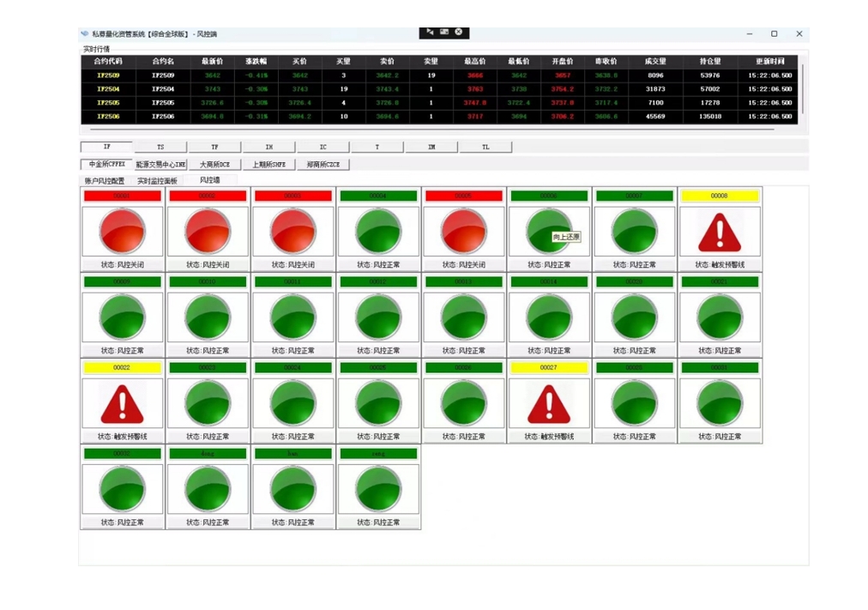Click the green indicator for account 00032

[123, 489]
